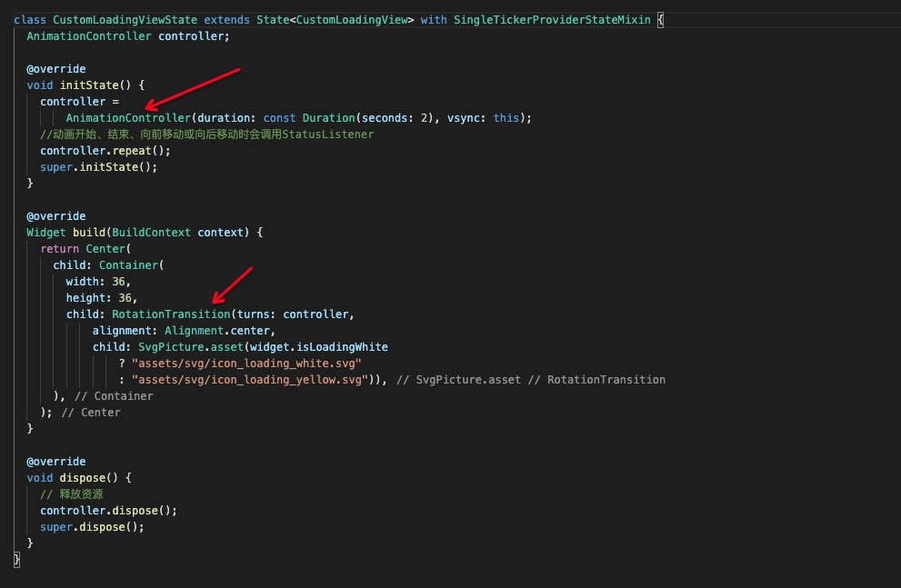Click the icon_loading_yellow.svg string literal

pos(248,379)
